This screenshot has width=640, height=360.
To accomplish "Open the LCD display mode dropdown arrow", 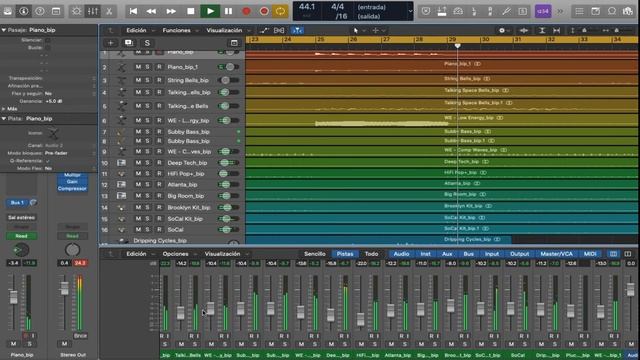I will (x=410, y=11).
